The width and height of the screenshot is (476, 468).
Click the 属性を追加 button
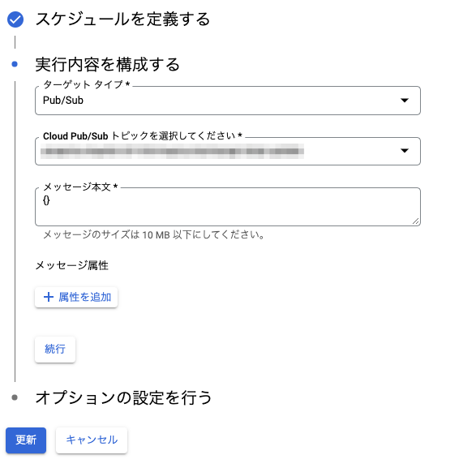(x=76, y=297)
